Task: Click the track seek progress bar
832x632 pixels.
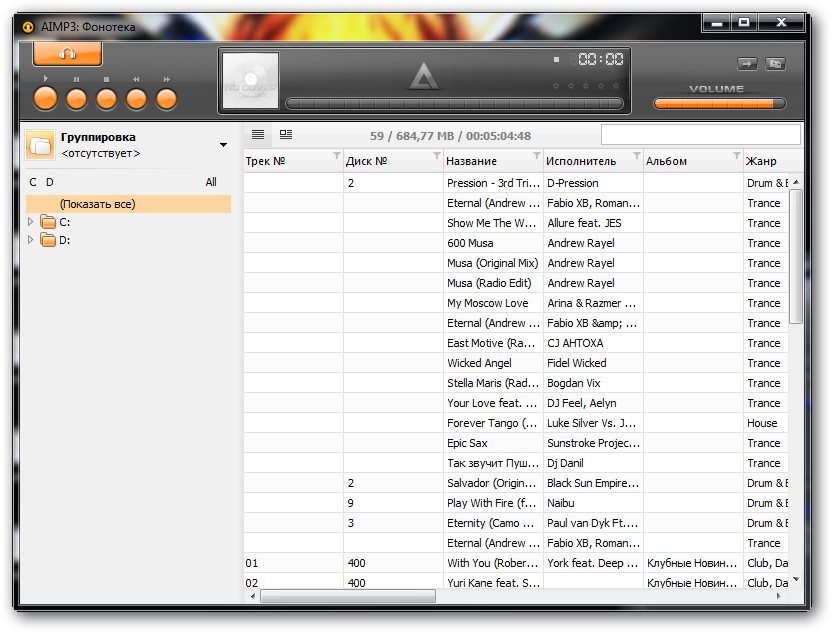Action: [x=454, y=104]
